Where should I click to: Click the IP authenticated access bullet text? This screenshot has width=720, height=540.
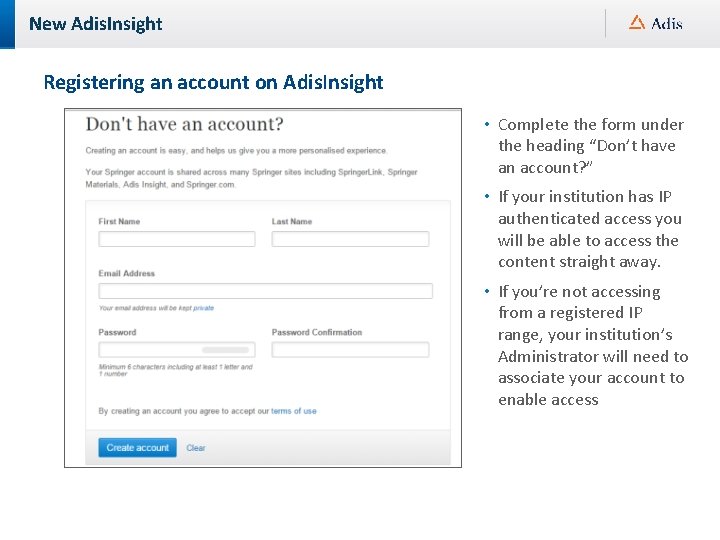pyautogui.click(x=589, y=229)
